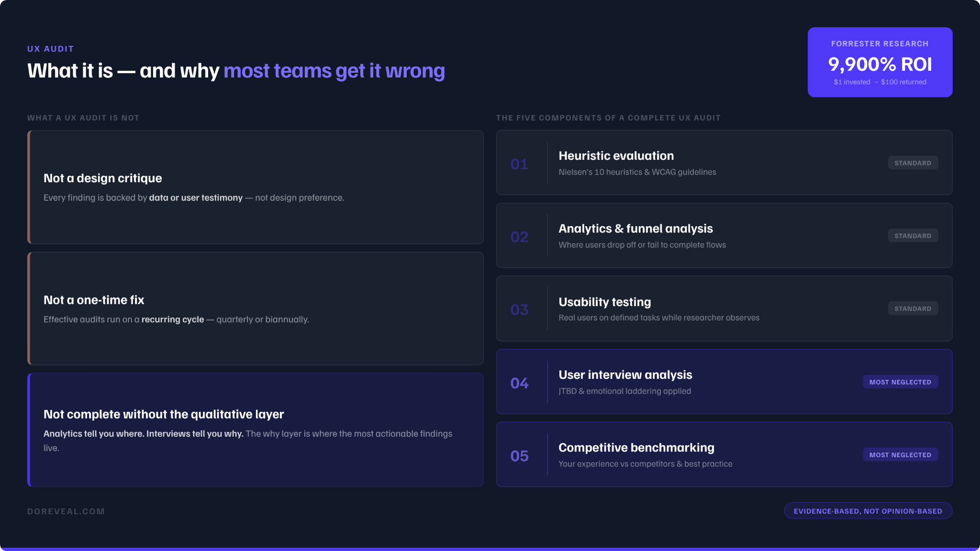
Task: Click the Not a design critique card
Action: tap(256, 187)
